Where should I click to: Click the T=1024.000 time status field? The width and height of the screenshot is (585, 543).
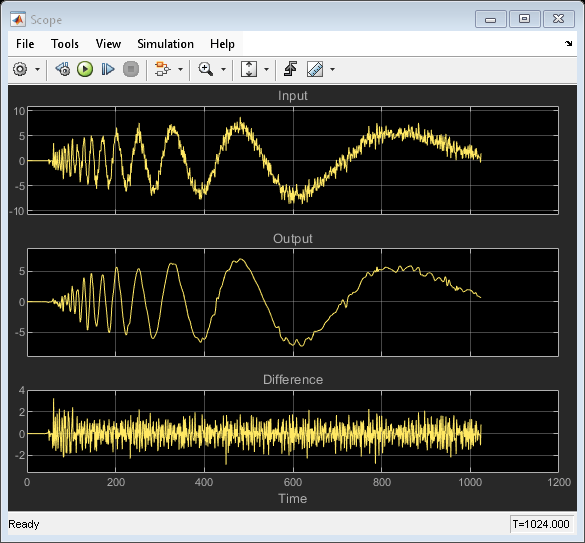541,524
